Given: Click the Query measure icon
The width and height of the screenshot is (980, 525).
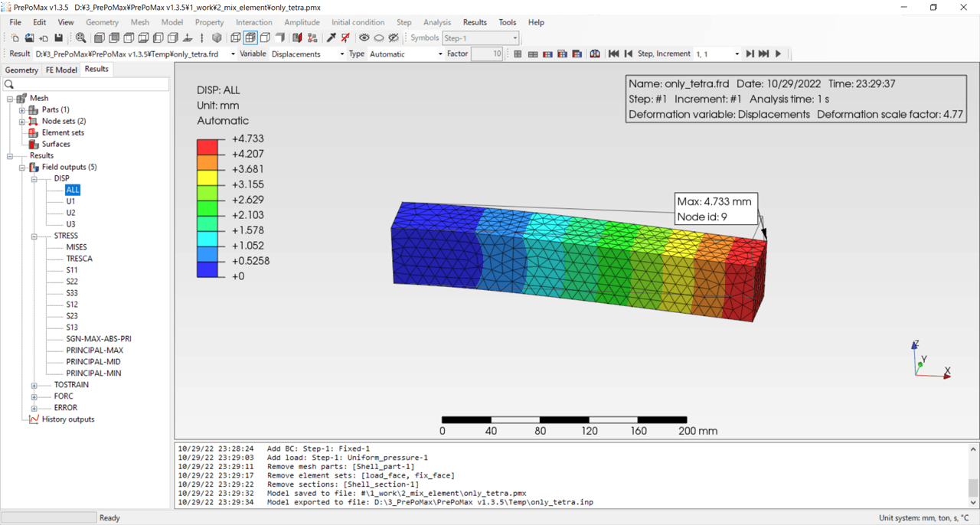Looking at the screenshot, I should pos(331,38).
